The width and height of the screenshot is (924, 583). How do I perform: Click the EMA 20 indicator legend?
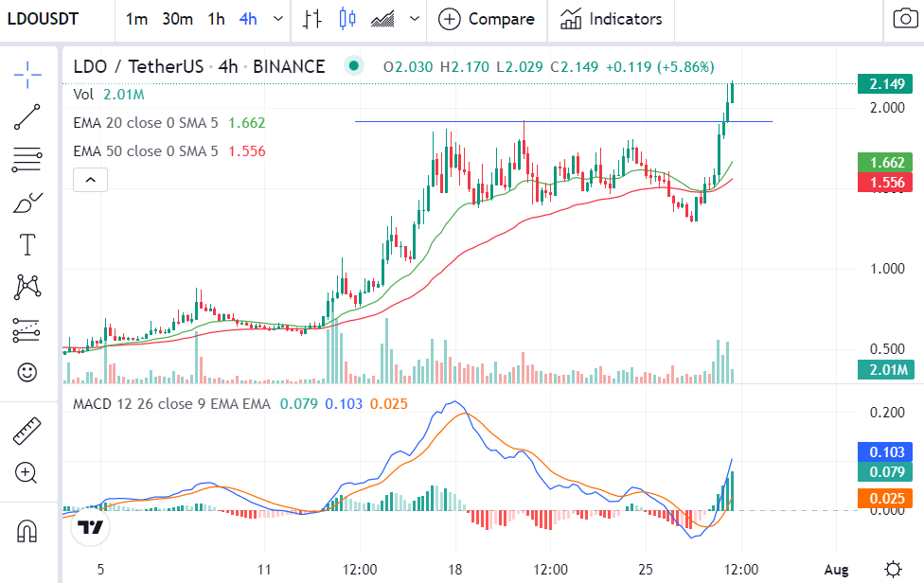(x=169, y=122)
